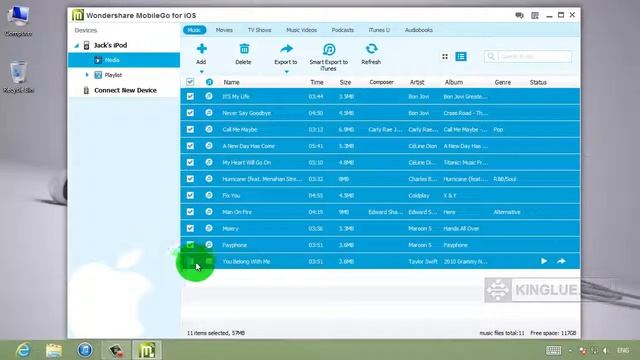This screenshot has height=360, width=640.
Task: Open the menu icon next to minimize
Action: pyautogui.click(x=535, y=16)
